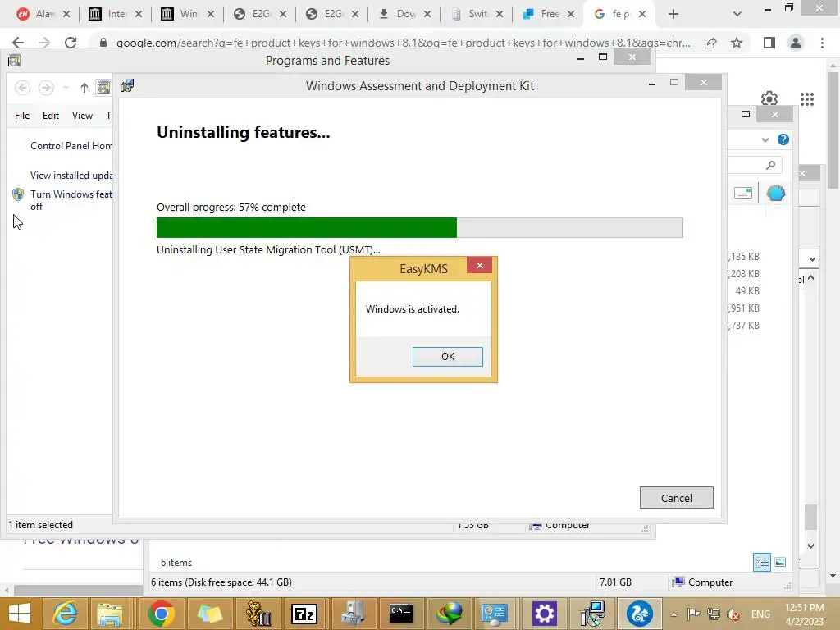Click the search magnifier in Explorer window
840x630 pixels.
tap(770, 165)
